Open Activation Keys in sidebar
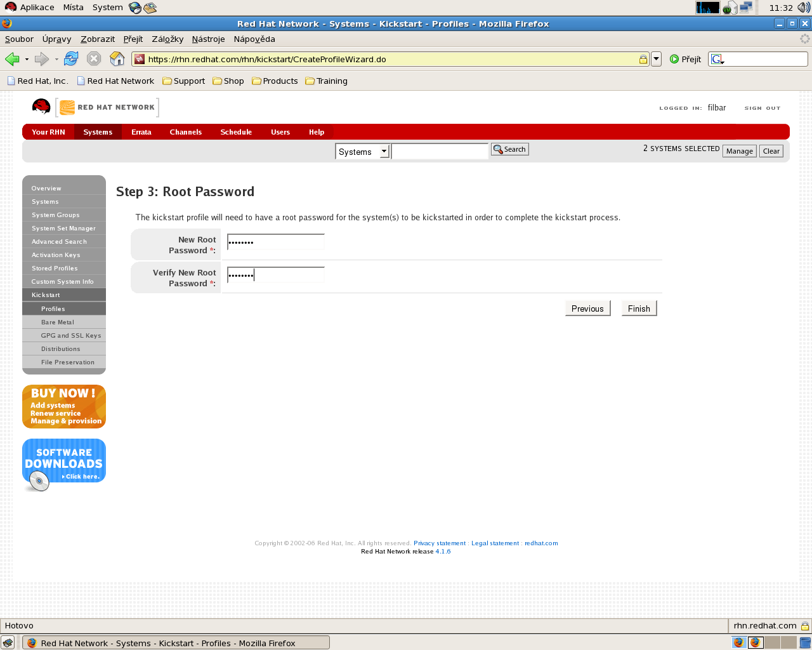Screen dimensions: 812x650 [x=64, y=255]
